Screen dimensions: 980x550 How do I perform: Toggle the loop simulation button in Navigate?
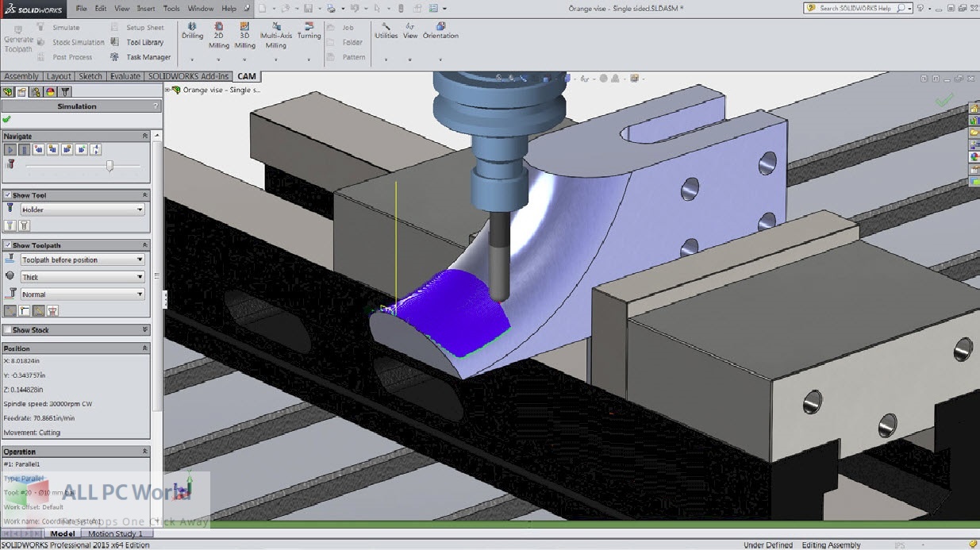click(x=95, y=149)
